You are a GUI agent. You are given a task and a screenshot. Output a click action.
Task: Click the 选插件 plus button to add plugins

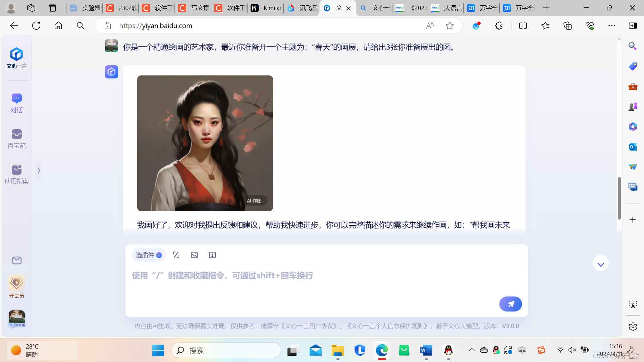(159, 255)
